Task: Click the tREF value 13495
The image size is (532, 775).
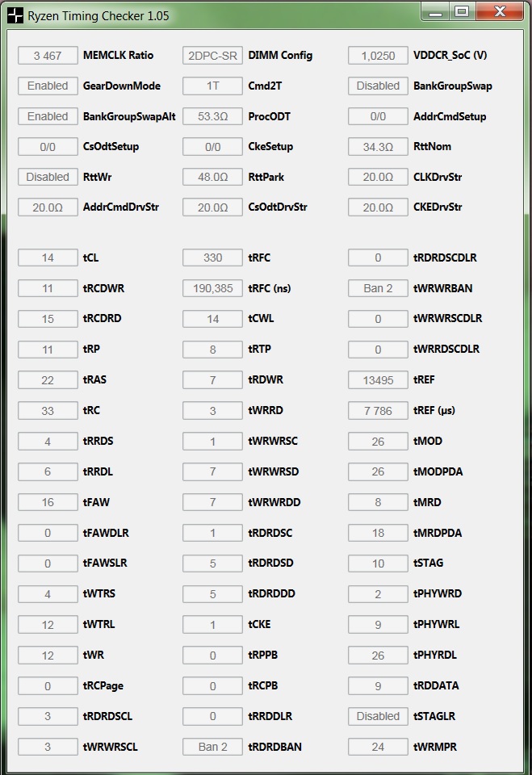Action: click(x=379, y=380)
